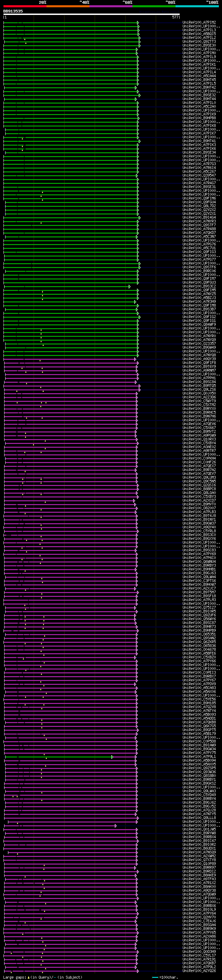The image size is (222, 980).
Task: Click hit label UniRef100_A7R7G3
Action: 199,164
